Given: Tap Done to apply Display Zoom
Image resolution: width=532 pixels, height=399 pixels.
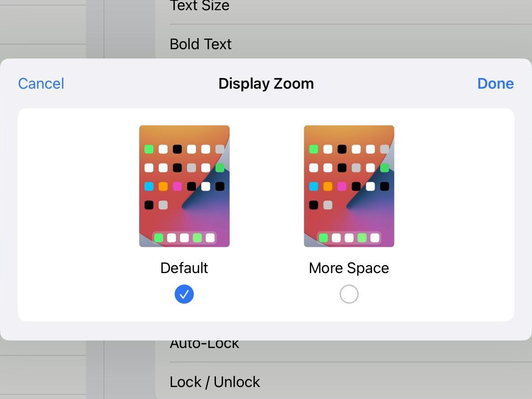Looking at the screenshot, I should [495, 83].
